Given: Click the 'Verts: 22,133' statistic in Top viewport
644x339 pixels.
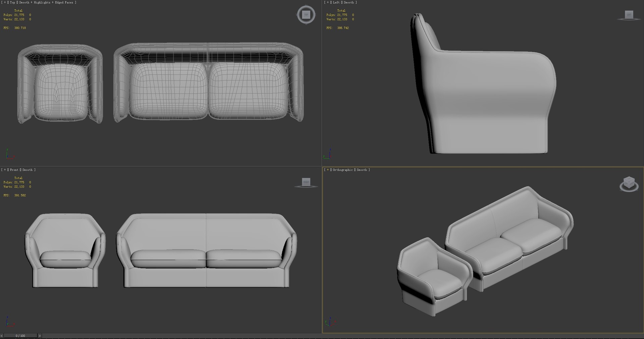Looking at the screenshot, I should [x=14, y=19].
